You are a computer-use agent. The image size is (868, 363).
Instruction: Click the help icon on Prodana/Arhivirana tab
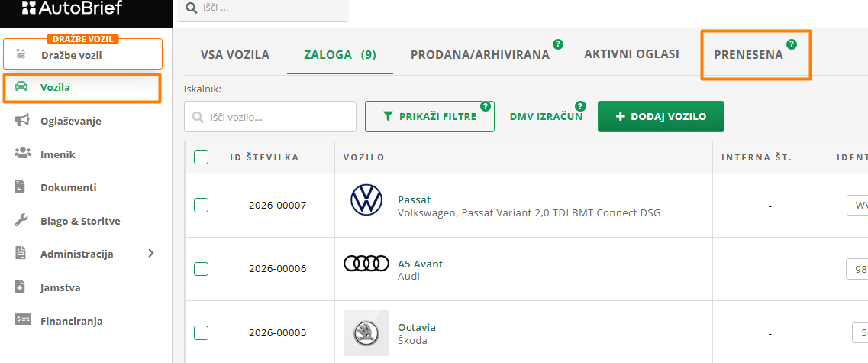pyautogui.click(x=558, y=44)
